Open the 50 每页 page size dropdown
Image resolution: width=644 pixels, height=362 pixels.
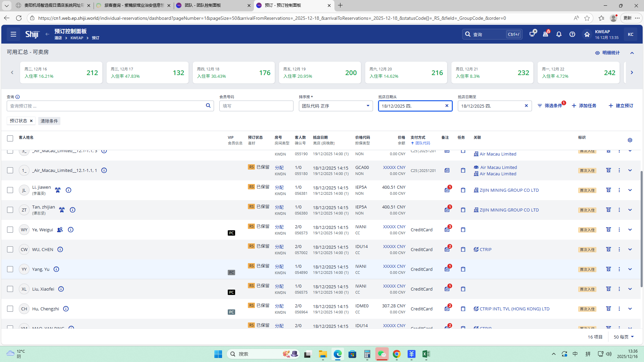click(x=624, y=337)
